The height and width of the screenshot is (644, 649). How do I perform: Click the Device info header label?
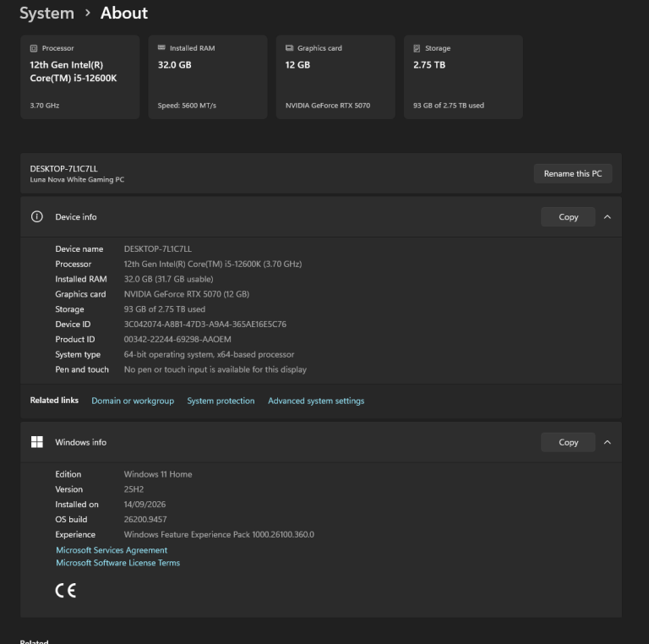pyautogui.click(x=76, y=217)
